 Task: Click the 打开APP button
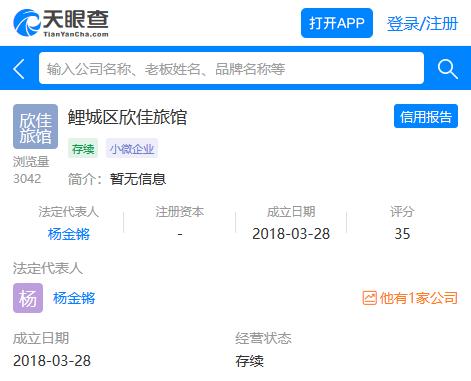[x=337, y=23]
